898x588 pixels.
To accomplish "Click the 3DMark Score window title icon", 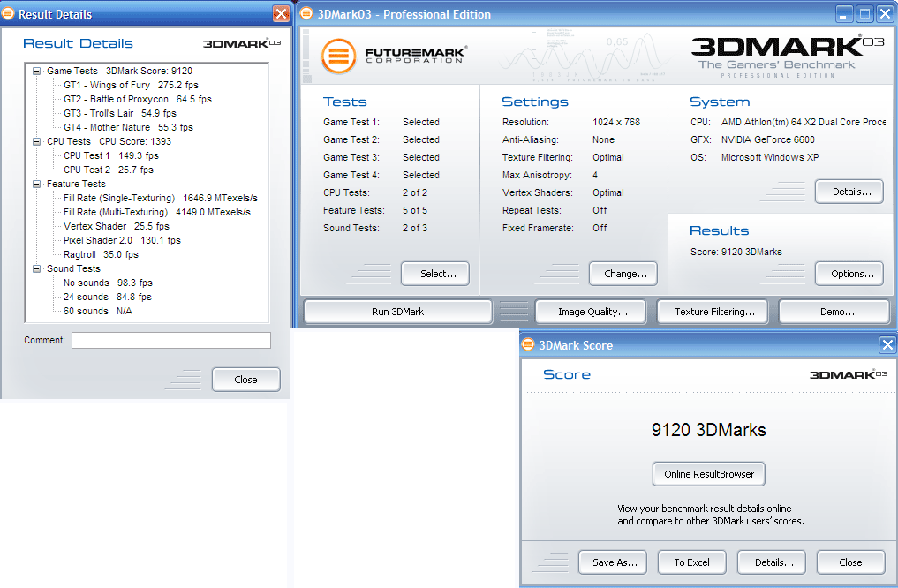I will point(528,344).
